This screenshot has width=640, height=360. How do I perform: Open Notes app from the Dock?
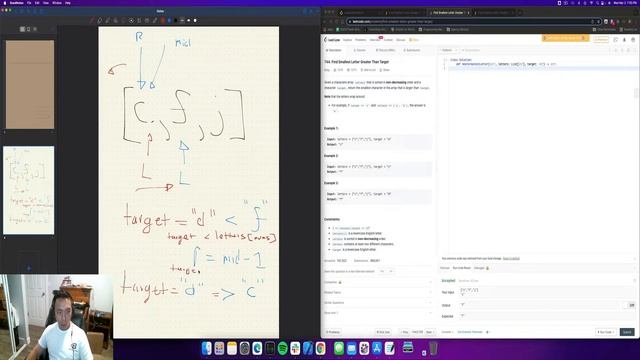tap(232, 348)
